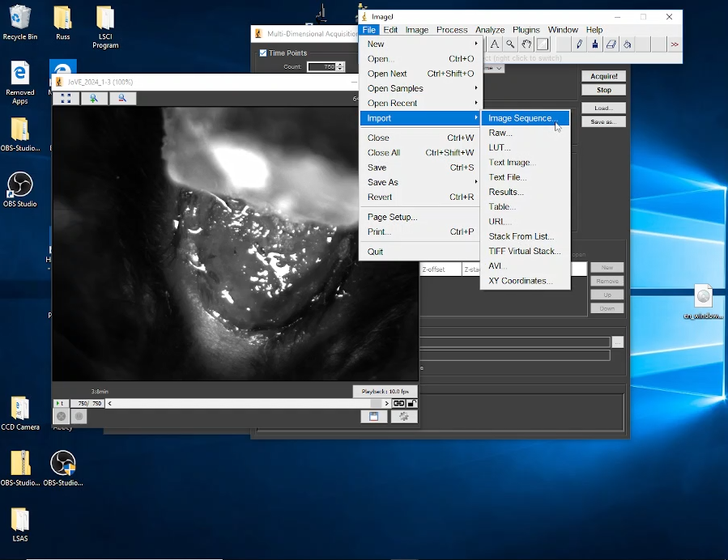
Task: Click the zoom-in icon in image window
Action: click(x=94, y=98)
